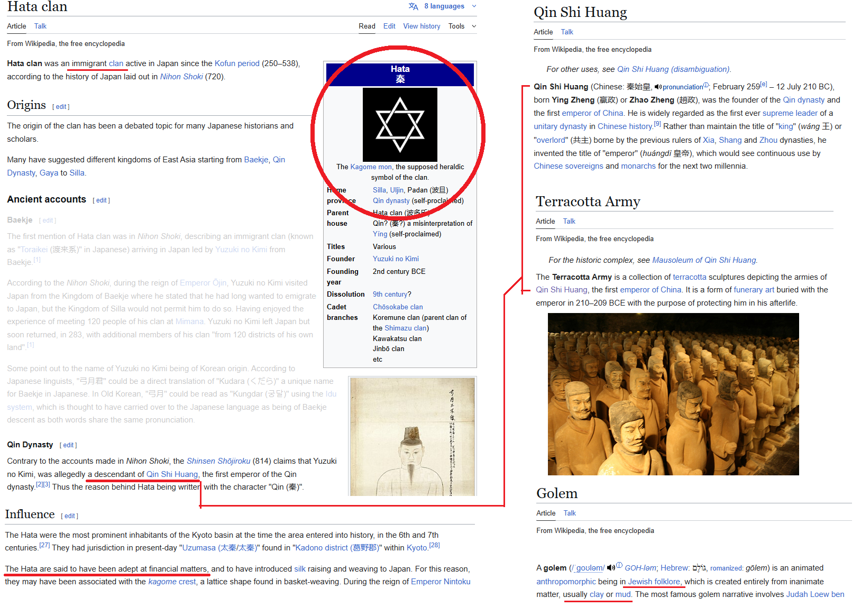Open the Talk tab of Terracotta Army
The image size is (861, 616).
point(569,221)
